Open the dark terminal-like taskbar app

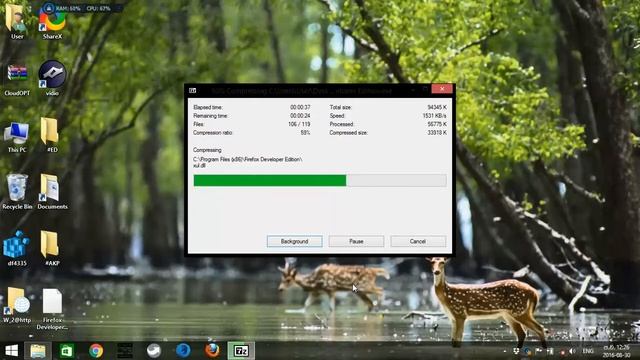124,351
